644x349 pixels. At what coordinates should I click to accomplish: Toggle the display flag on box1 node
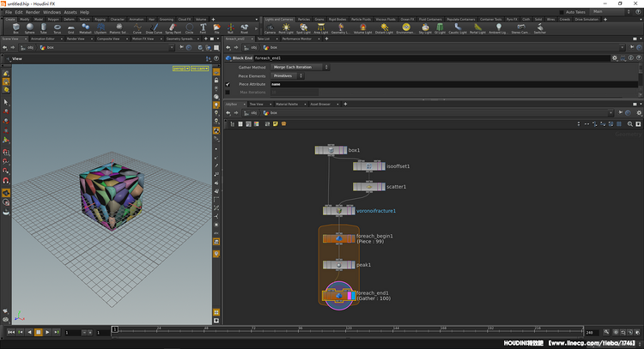point(344,151)
